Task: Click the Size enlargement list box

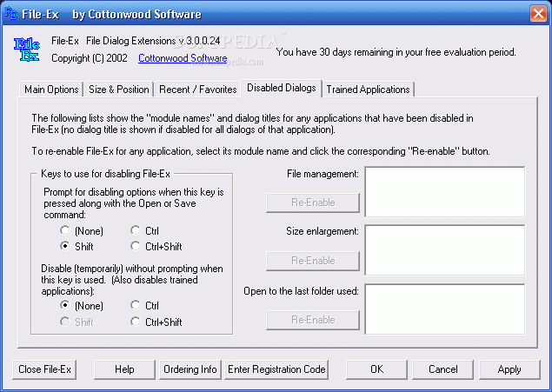Action: [445, 250]
